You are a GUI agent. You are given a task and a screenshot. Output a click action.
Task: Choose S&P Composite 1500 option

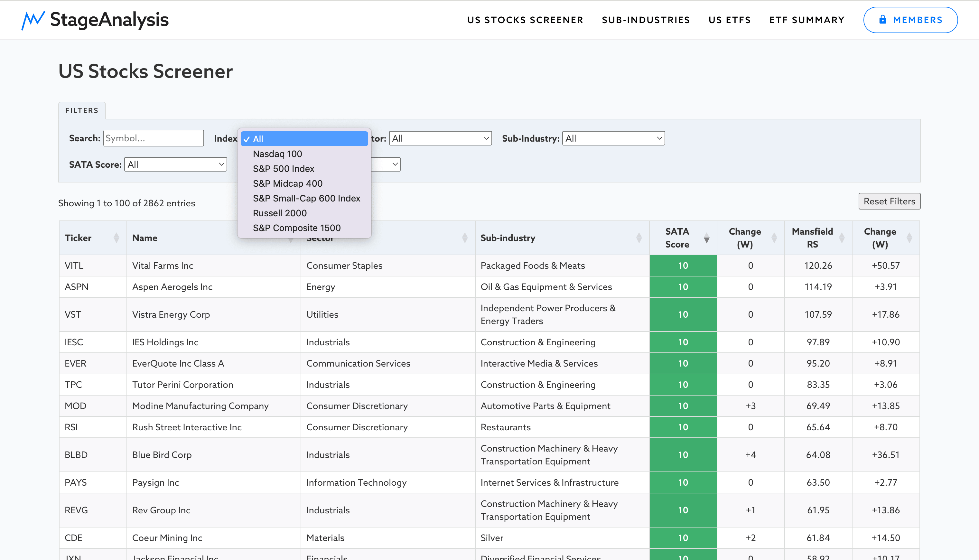tap(304, 228)
